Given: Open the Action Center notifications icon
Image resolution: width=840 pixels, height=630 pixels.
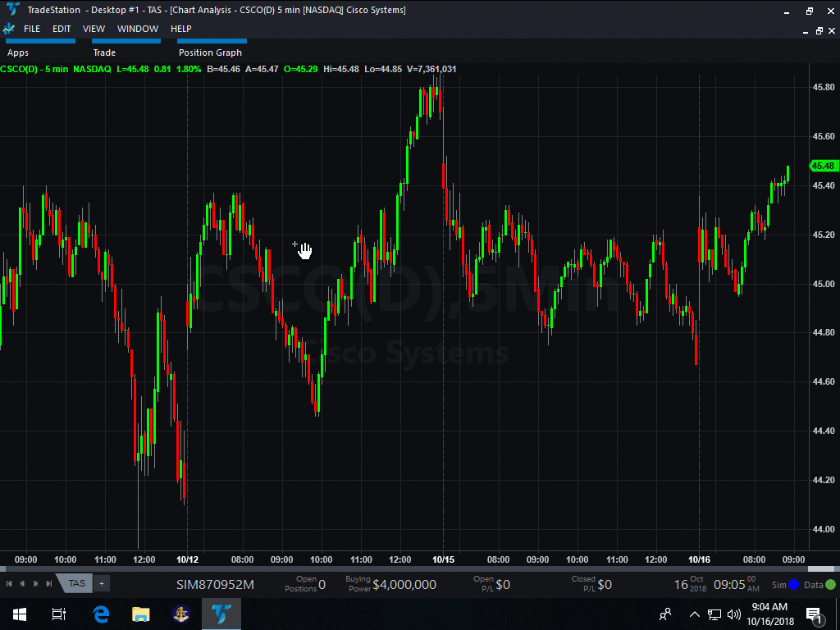Looking at the screenshot, I should coord(815,614).
